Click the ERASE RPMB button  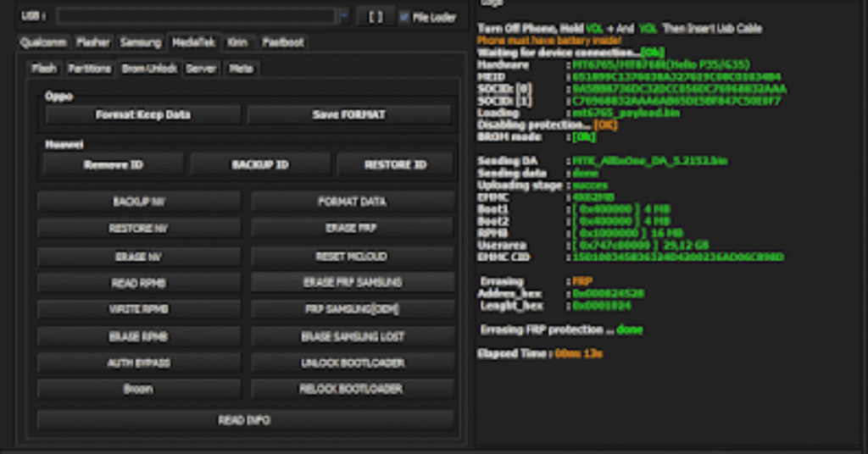(139, 336)
